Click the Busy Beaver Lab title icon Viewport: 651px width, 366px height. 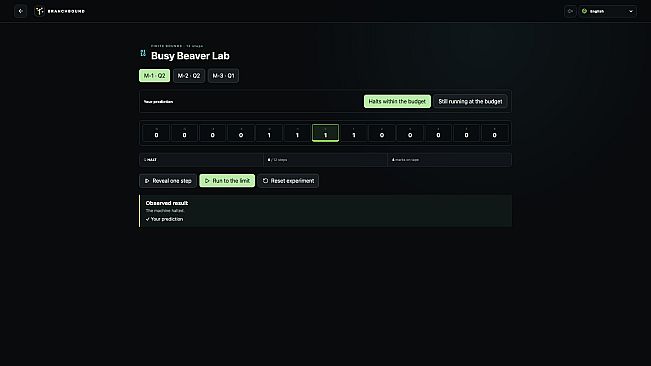pyautogui.click(x=143, y=53)
